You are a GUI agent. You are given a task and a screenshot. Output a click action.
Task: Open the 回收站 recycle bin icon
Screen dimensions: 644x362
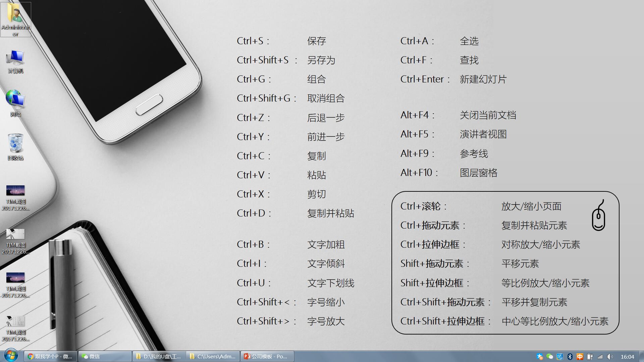[x=15, y=143]
